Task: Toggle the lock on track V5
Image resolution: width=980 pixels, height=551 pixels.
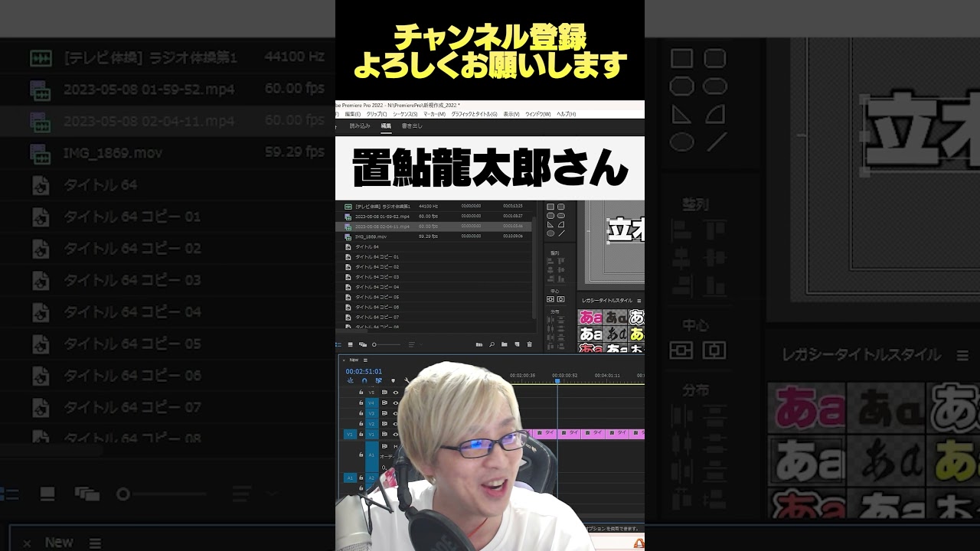Action: 361,393
